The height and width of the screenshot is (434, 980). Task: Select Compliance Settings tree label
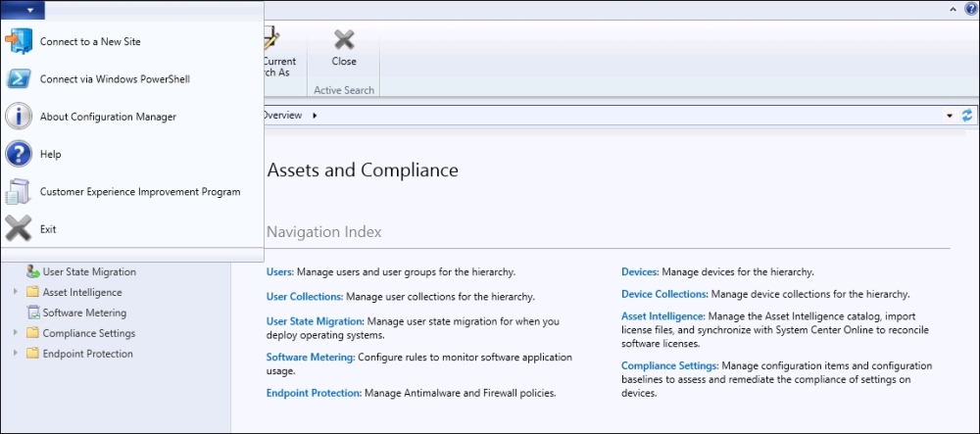click(x=89, y=333)
